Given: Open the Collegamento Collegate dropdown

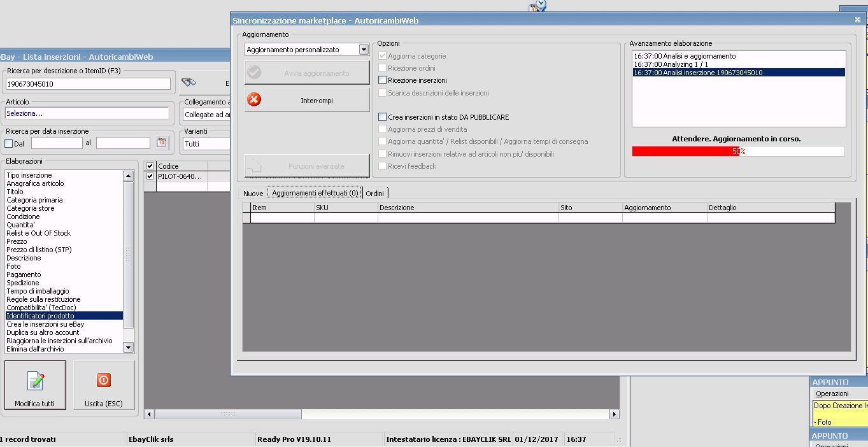Looking at the screenshot, I should pos(207,115).
